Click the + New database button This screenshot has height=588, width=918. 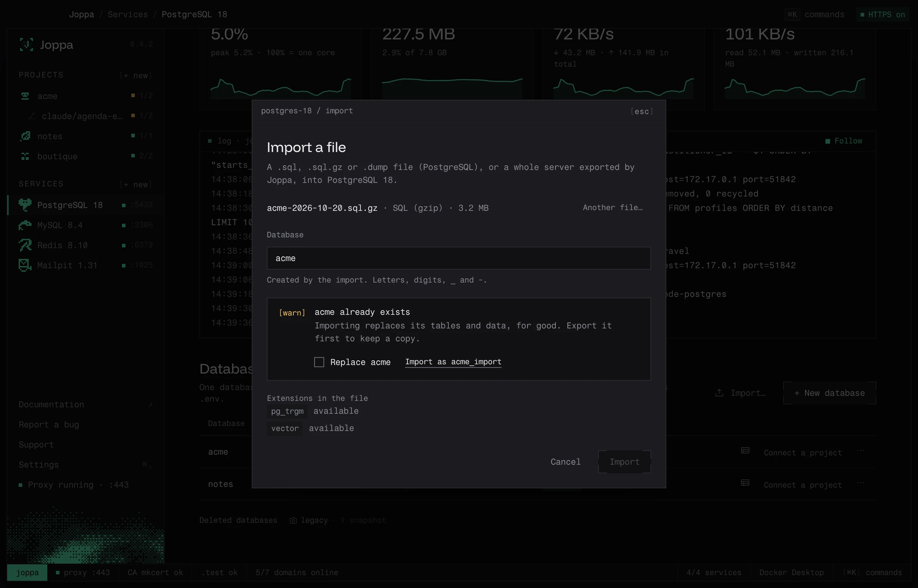tap(829, 393)
